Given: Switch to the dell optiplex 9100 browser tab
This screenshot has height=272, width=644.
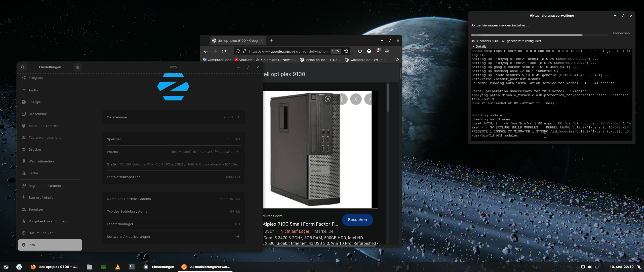Looking at the screenshot, I should click(x=238, y=41).
